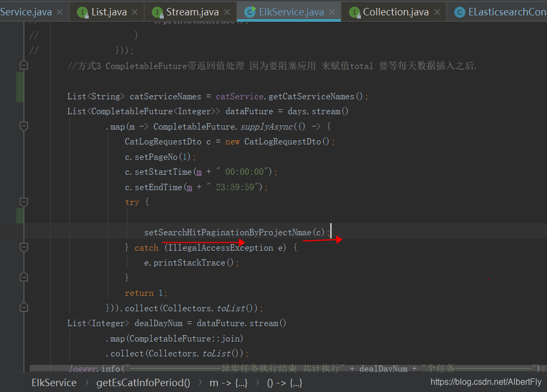Collapse the dataFuture stream chain fold arrow
Image resolution: width=547 pixels, height=392 pixels.
click(x=23, y=306)
